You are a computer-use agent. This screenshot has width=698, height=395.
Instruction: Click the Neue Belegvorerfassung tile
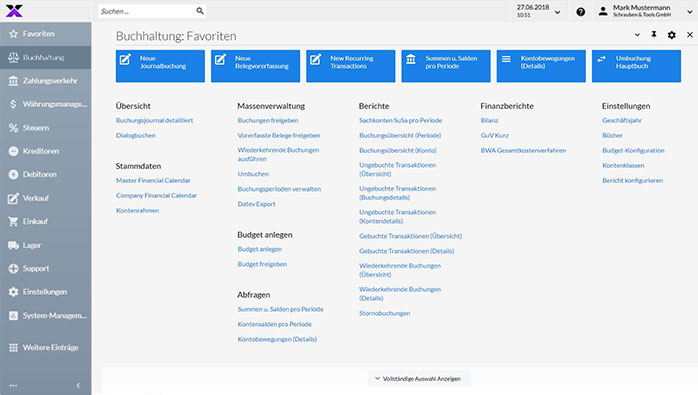coord(256,66)
